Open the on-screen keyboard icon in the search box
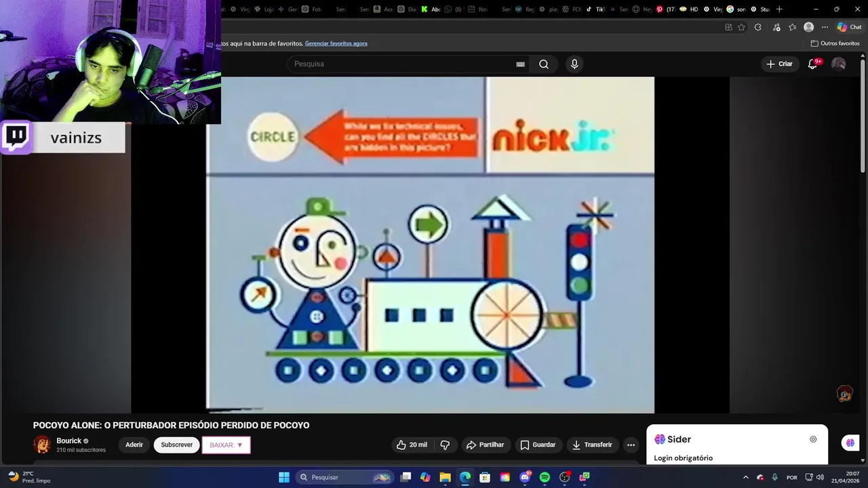This screenshot has height=488, width=868. [x=520, y=64]
